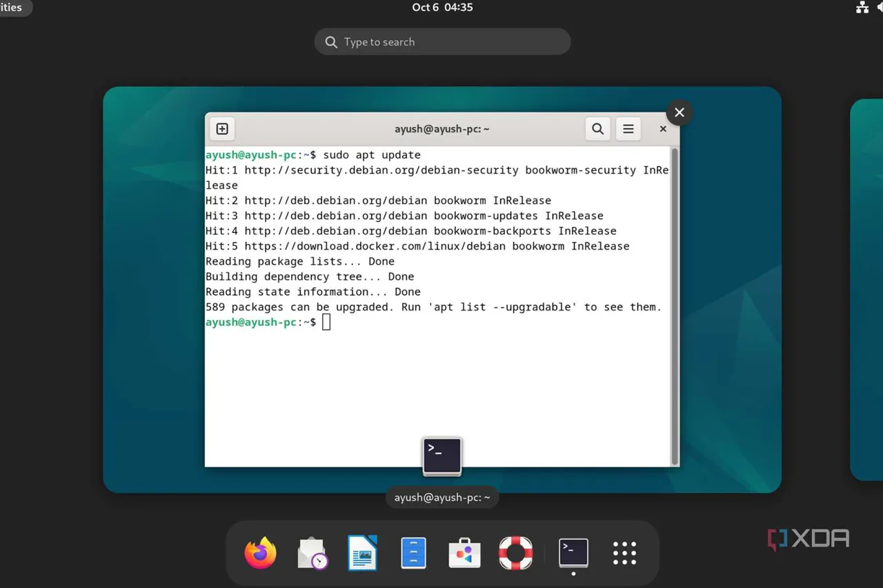Screen dimensions: 883x588
Task: Click the Hit:5 download.docker.com line
Action: point(417,246)
